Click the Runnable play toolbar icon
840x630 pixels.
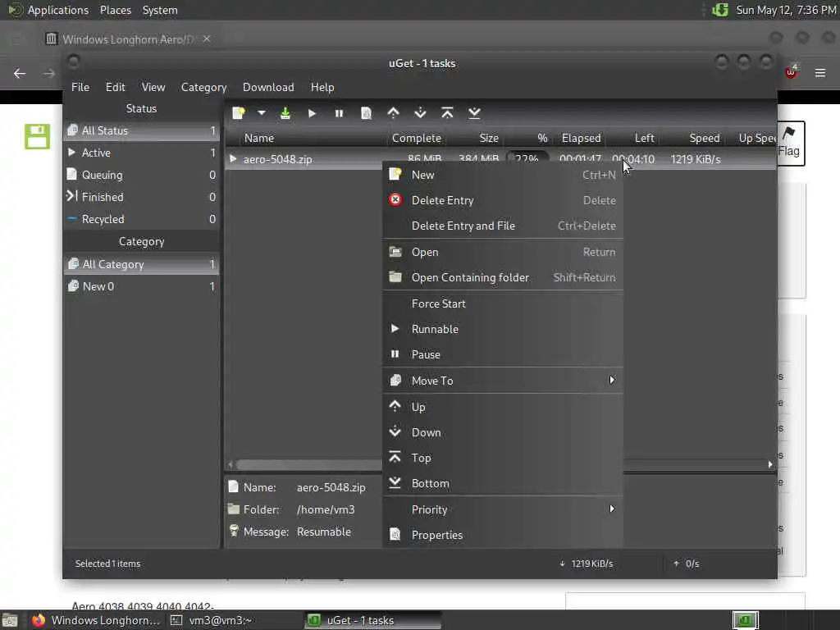point(312,113)
